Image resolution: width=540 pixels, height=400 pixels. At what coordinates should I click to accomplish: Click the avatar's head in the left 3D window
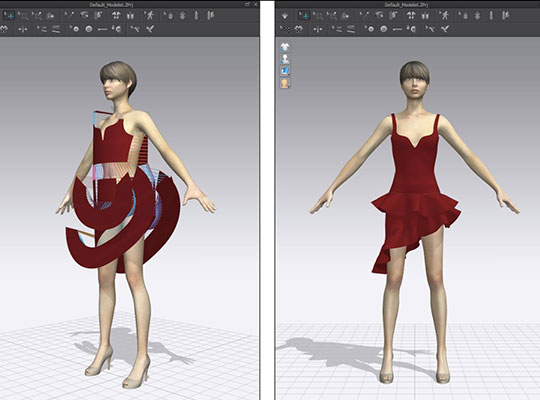(x=118, y=80)
